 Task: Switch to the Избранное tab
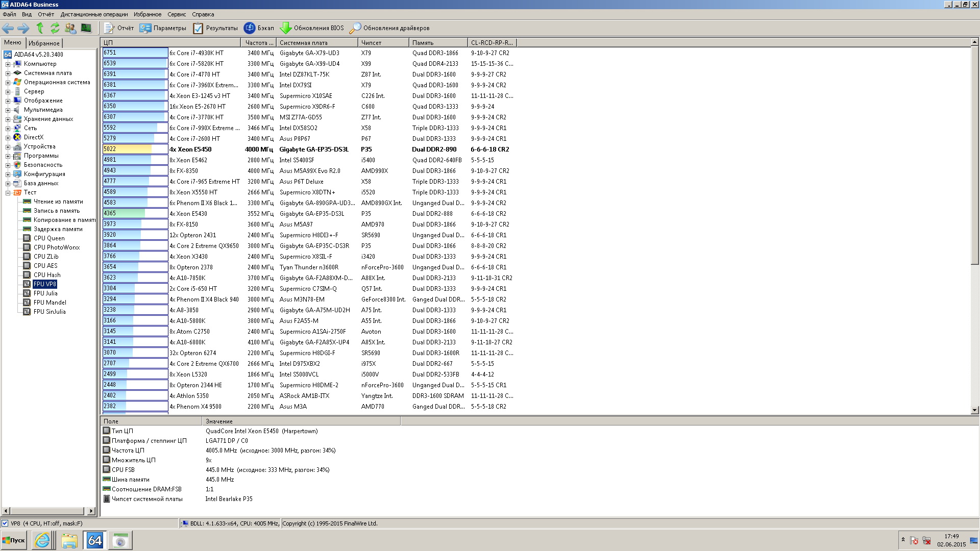click(x=44, y=43)
